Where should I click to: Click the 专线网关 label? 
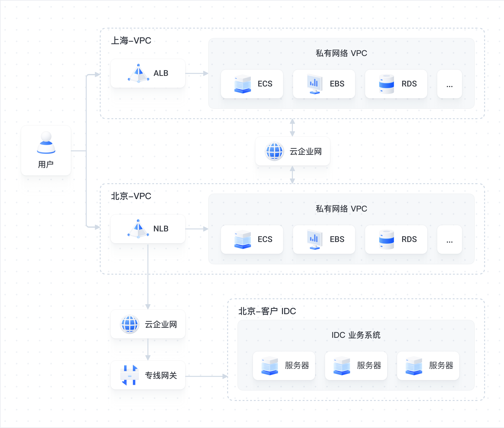pyautogui.click(x=161, y=376)
